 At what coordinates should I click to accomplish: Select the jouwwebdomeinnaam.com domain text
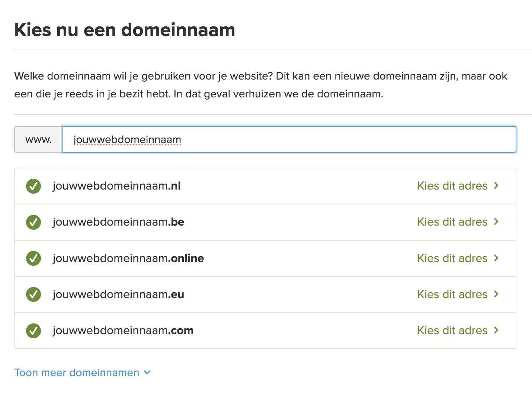point(123,330)
